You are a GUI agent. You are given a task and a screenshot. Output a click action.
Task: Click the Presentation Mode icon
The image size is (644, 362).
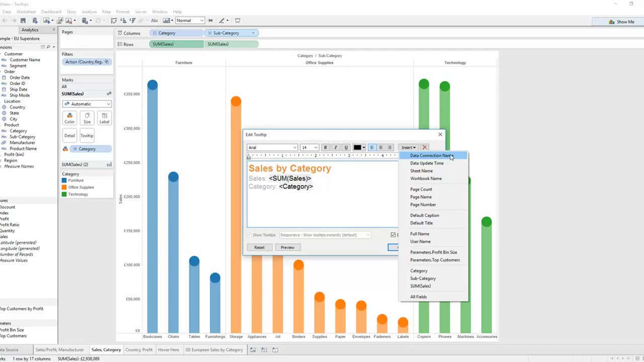coord(237,21)
